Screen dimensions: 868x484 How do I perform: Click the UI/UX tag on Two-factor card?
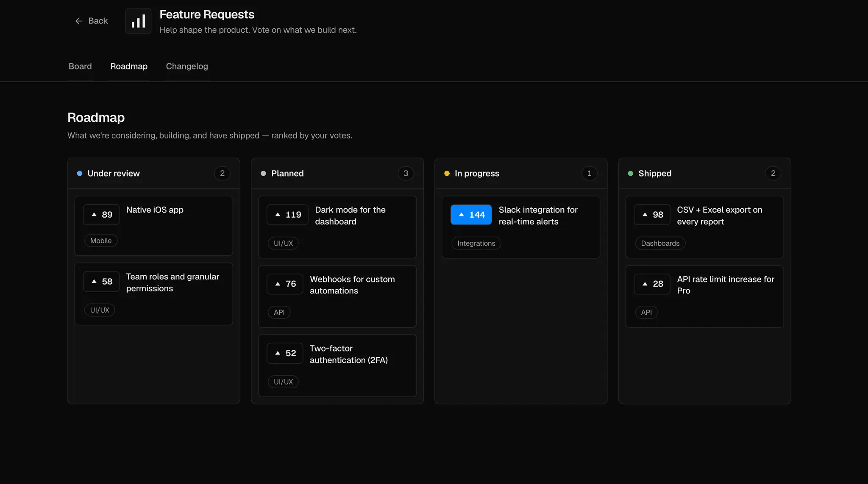pos(283,382)
